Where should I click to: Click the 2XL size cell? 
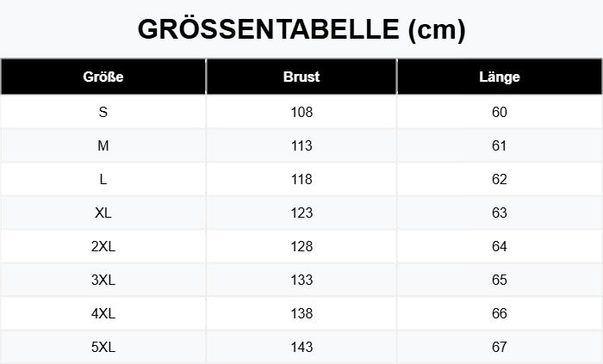(x=103, y=246)
